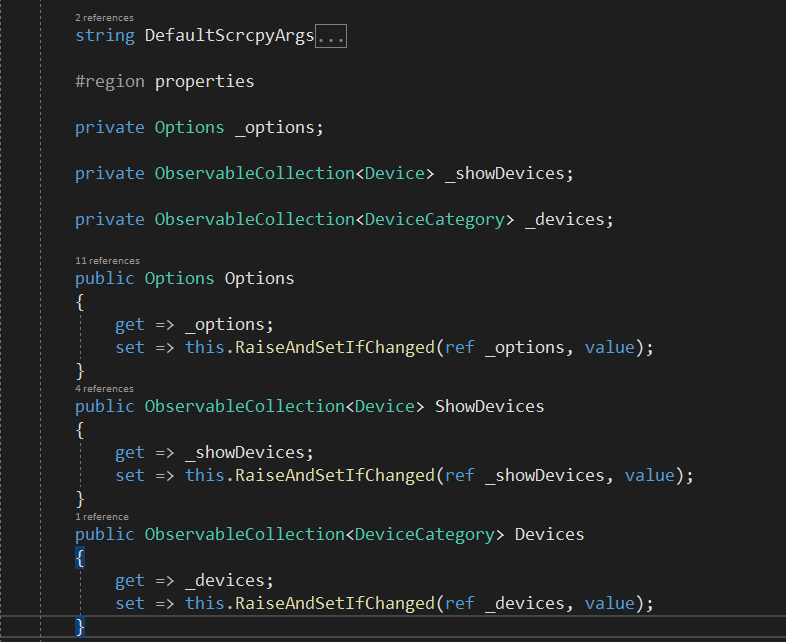Open '4 references' CodeLens above ShowDevices

pos(104,388)
